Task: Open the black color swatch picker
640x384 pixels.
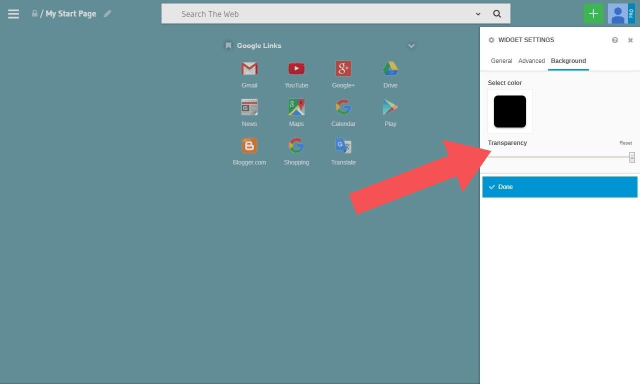Action: pos(510,111)
